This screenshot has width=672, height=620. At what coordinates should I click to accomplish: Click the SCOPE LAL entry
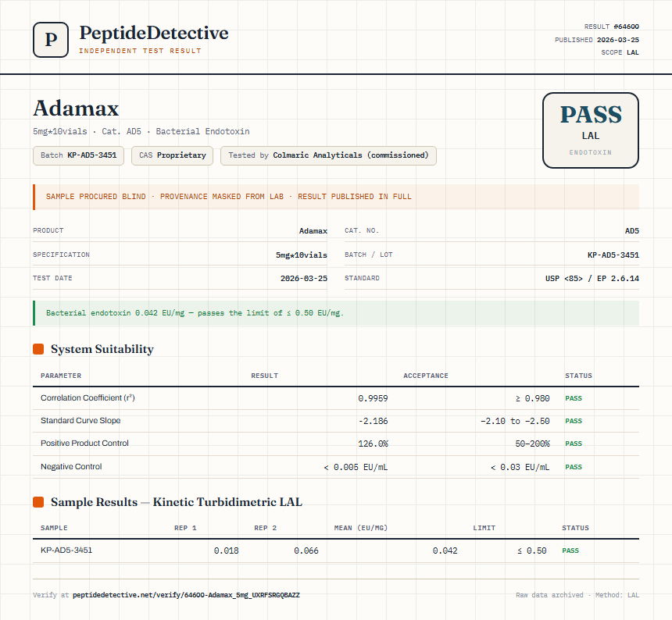click(x=620, y=52)
